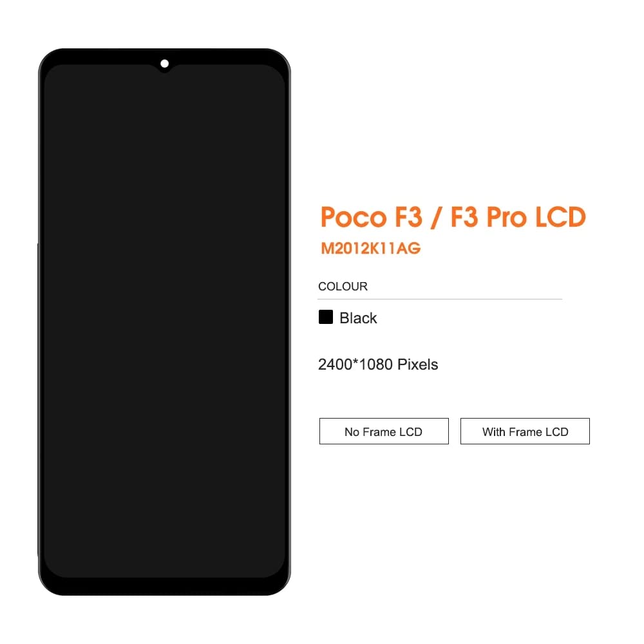
Task: Click "Poco" in the orange title
Action: click(x=354, y=217)
